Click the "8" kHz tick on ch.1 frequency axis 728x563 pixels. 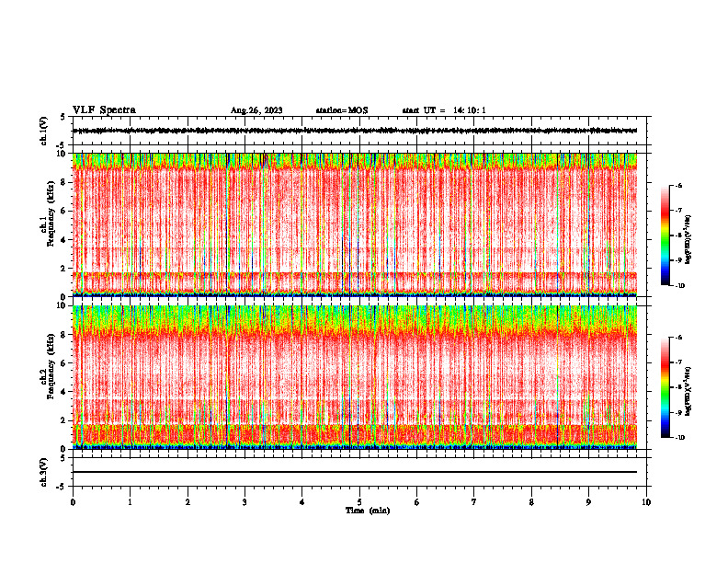64,182
